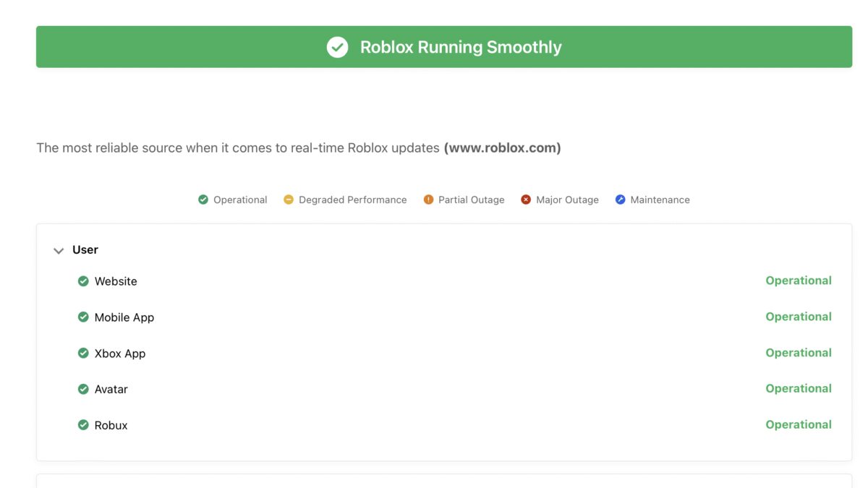Select the Mobile App component label
The width and height of the screenshot is (868, 488).
pos(124,317)
